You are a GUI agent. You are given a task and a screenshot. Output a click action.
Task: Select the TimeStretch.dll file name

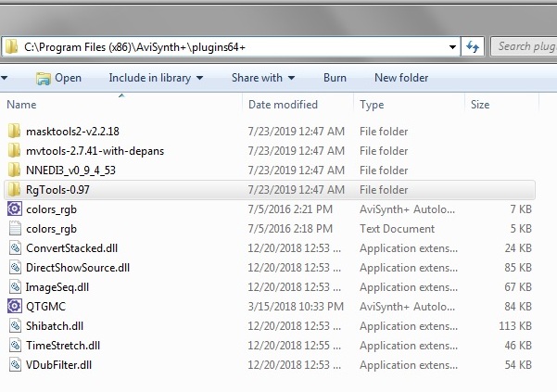pyautogui.click(x=63, y=346)
